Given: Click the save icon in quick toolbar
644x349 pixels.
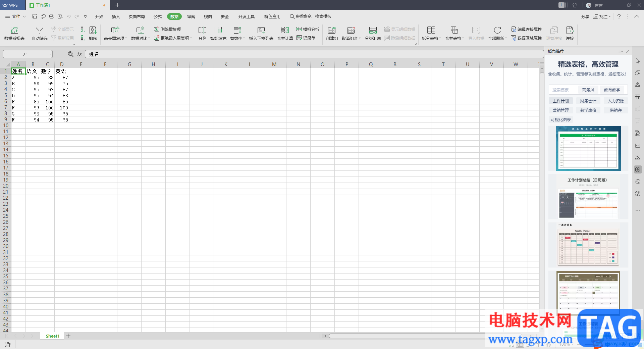Looking at the screenshot, I should [x=35, y=16].
